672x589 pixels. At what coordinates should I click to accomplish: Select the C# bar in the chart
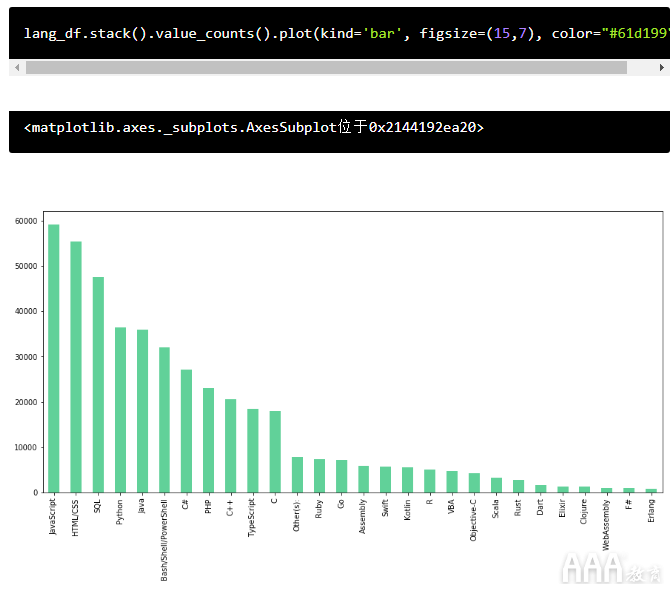coord(186,431)
